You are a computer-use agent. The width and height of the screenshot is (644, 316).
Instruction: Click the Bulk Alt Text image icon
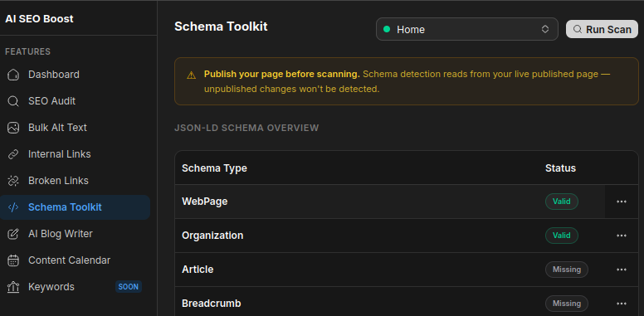point(13,128)
